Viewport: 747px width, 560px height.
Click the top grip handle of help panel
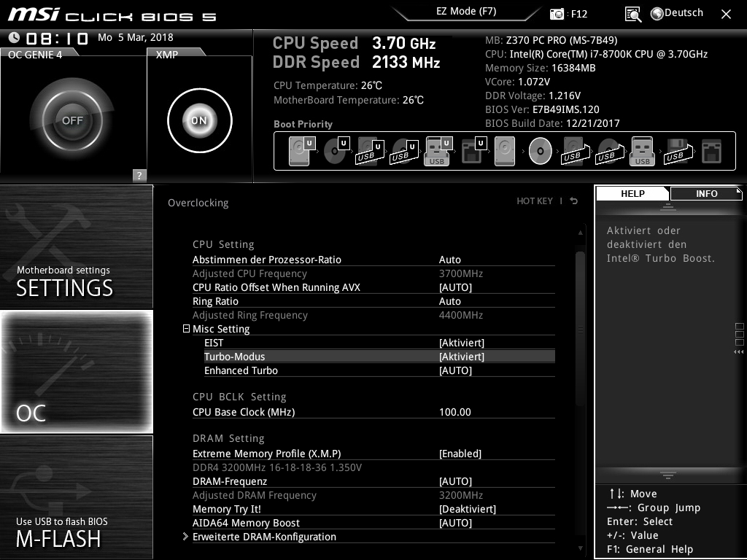click(668, 206)
